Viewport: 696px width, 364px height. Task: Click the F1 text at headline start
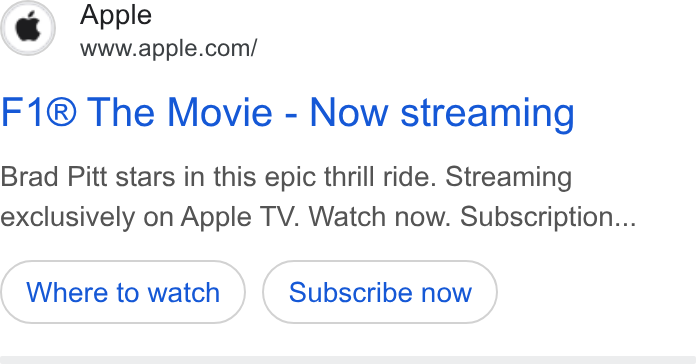tap(22, 112)
